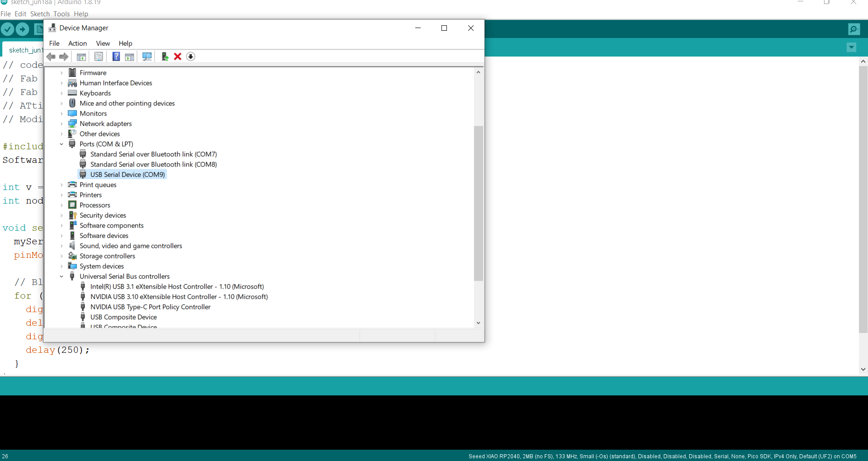The width and height of the screenshot is (868, 461).
Task: Select Intel(R) USB 3.1 eXtensible Host Controller
Action: [177, 286]
